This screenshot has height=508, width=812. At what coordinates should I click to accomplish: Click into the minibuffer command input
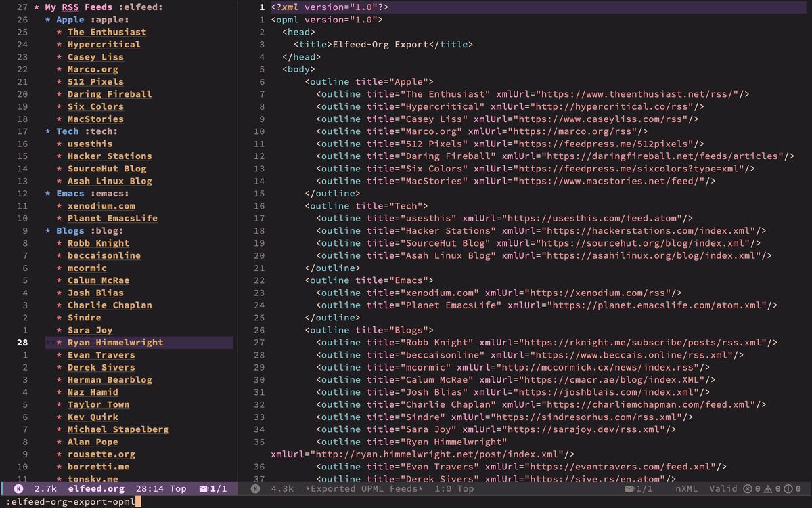406,501
